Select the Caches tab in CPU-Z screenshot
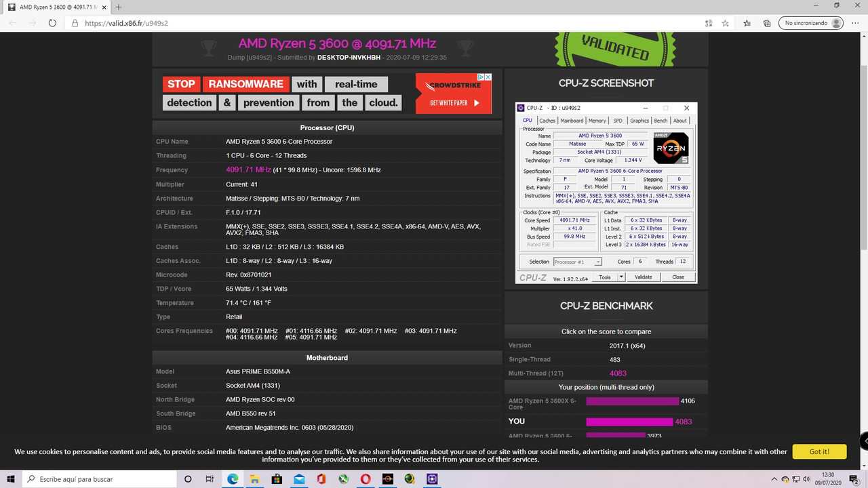The width and height of the screenshot is (868, 488). [x=547, y=121]
